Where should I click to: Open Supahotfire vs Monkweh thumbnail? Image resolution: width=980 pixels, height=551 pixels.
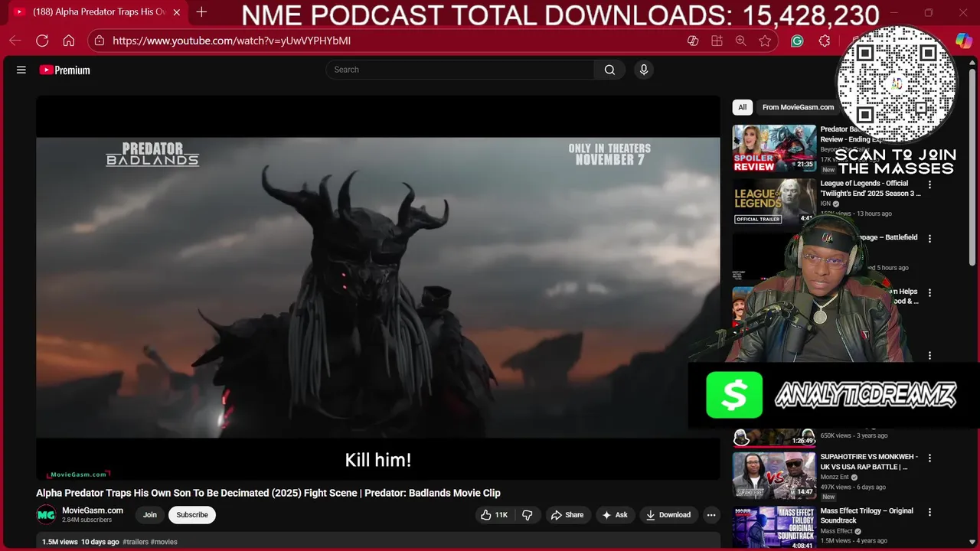pos(774,475)
